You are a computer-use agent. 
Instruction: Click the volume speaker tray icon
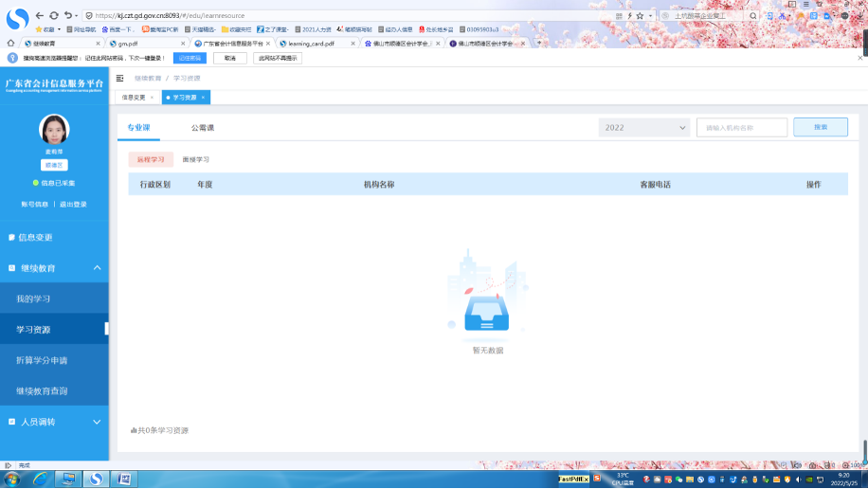(x=798, y=480)
